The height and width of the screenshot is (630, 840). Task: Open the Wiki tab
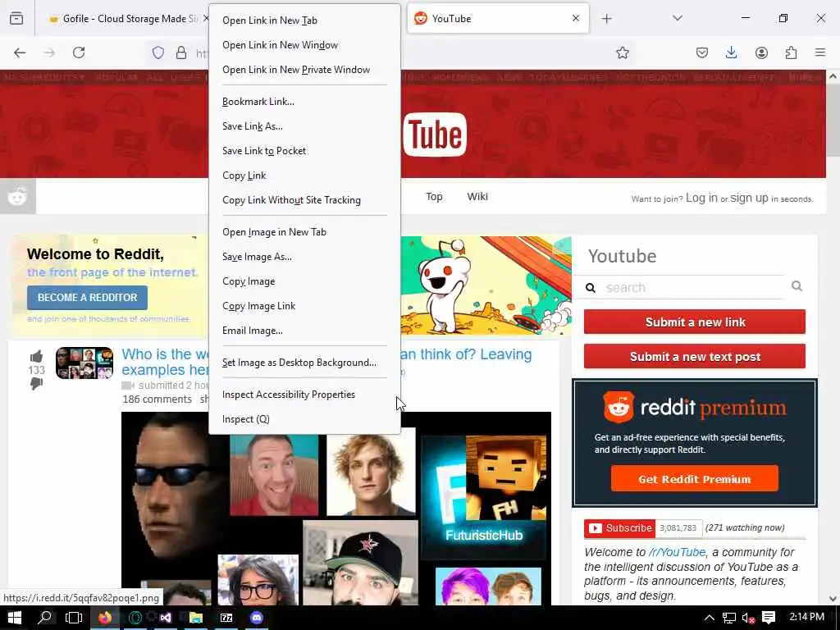click(x=477, y=197)
